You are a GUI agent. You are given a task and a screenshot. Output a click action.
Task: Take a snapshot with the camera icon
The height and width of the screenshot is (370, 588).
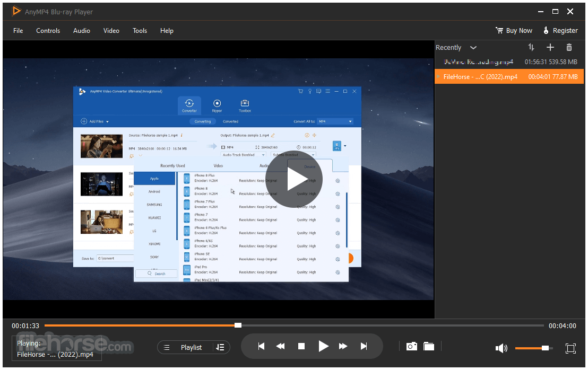point(411,346)
